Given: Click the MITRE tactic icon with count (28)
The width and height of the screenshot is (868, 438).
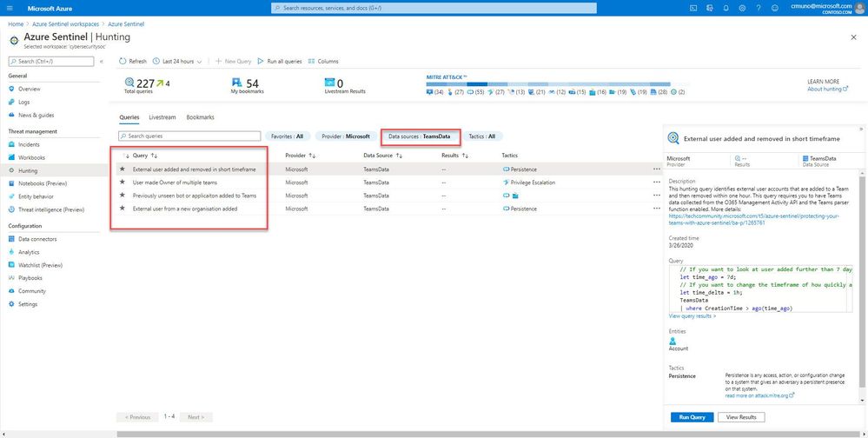Looking at the screenshot, I should (x=653, y=92).
